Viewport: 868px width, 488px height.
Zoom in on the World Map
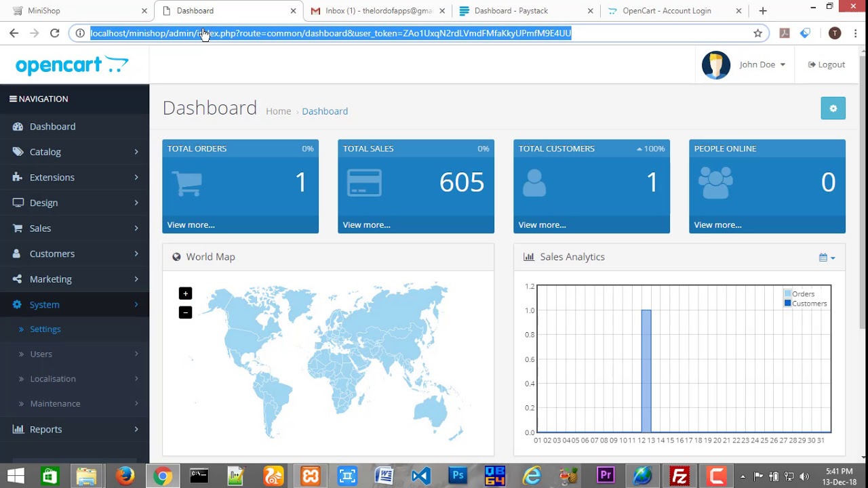pos(185,293)
